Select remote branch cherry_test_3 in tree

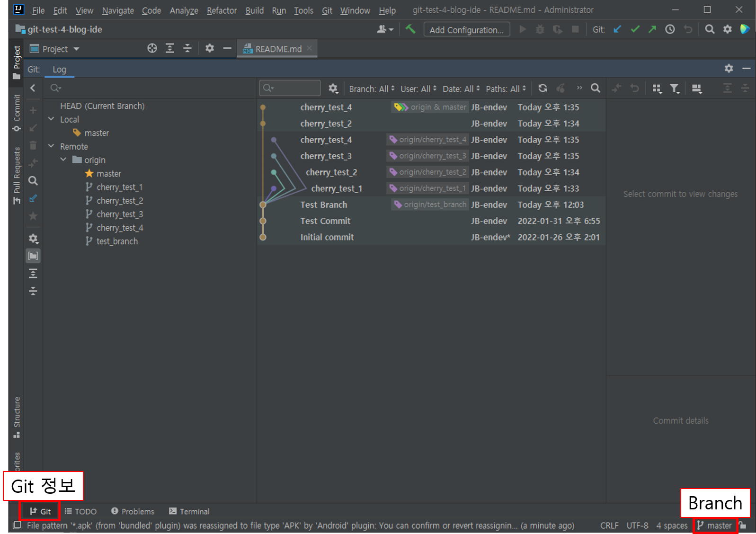(120, 214)
